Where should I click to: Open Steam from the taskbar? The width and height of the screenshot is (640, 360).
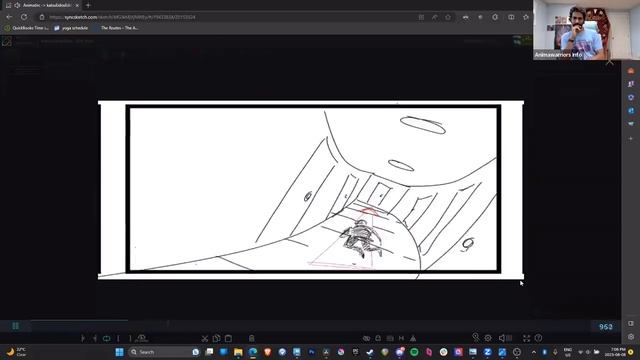(370, 352)
